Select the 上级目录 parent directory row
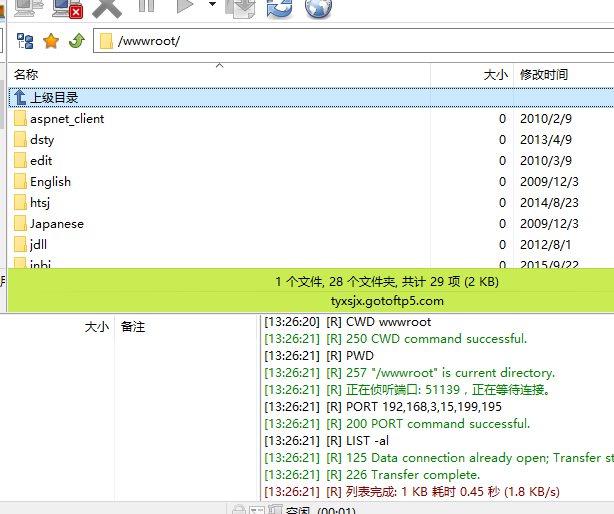The width and height of the screenshot is (614, 514). click(54, 97)
